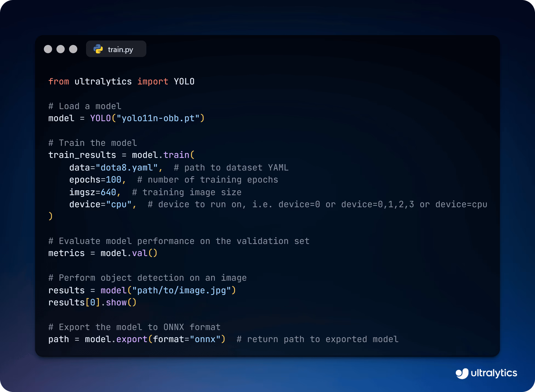
Task: Click the Python logo icon in tab
Action: tap(98, 49)
